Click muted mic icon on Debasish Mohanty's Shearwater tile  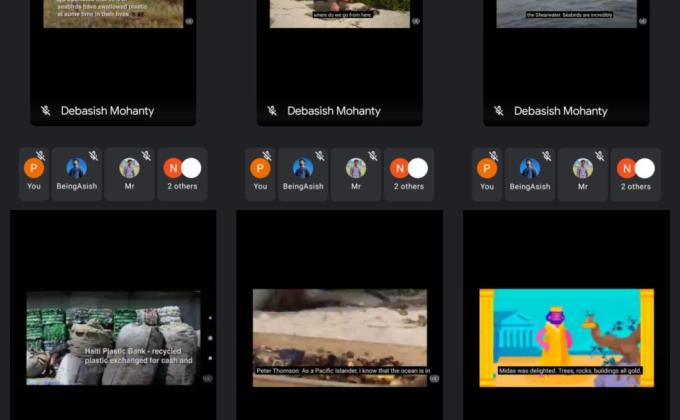pyautogui.click(x=499, y=111)
